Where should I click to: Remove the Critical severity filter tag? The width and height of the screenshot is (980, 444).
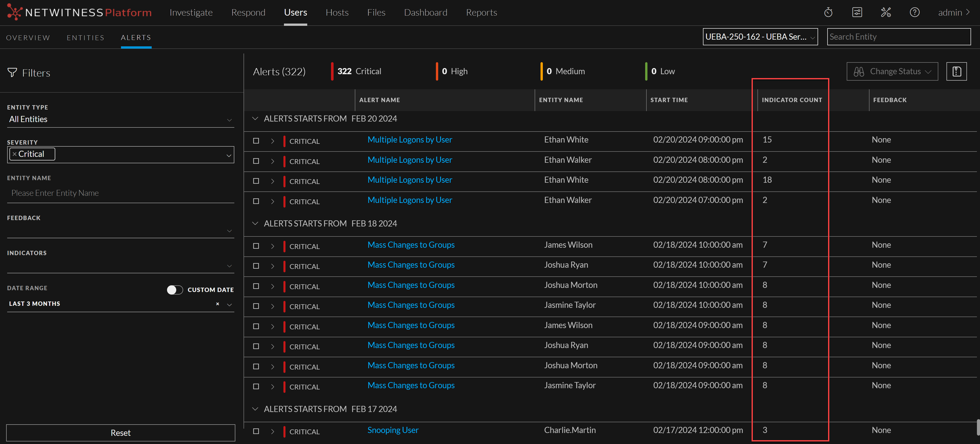point(15,154)
